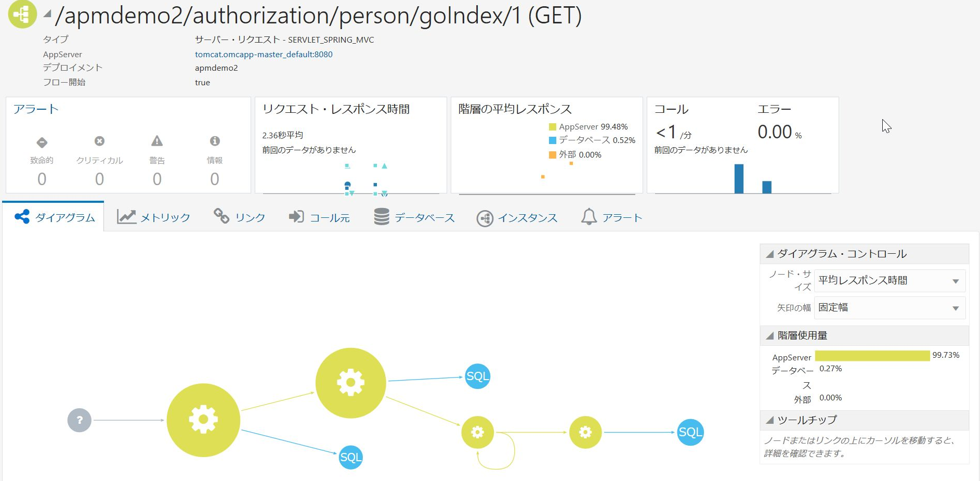Click the 外部 orange legend swatch
This screenshot has height=481, width=980.
click(x=553, y=154)
